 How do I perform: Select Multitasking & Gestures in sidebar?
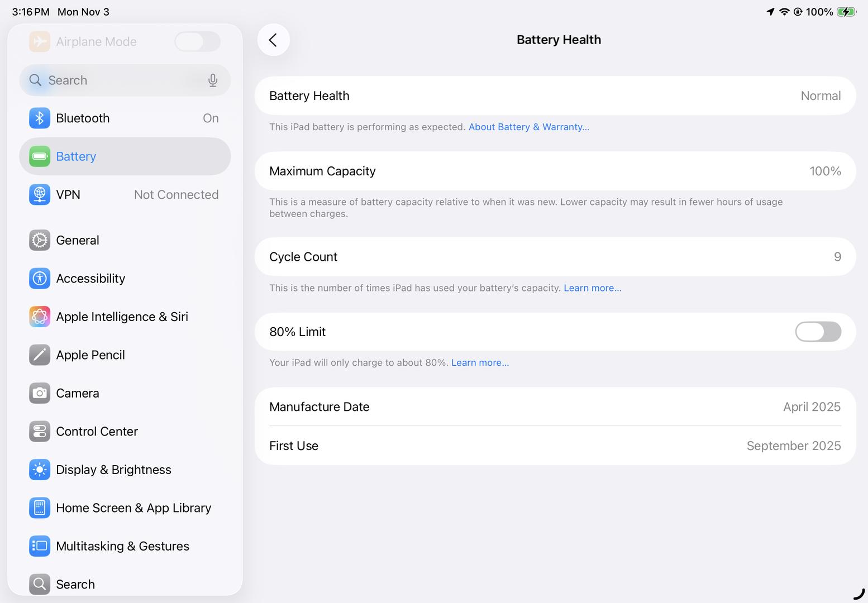pyautogui.click(x=122, y=546)
